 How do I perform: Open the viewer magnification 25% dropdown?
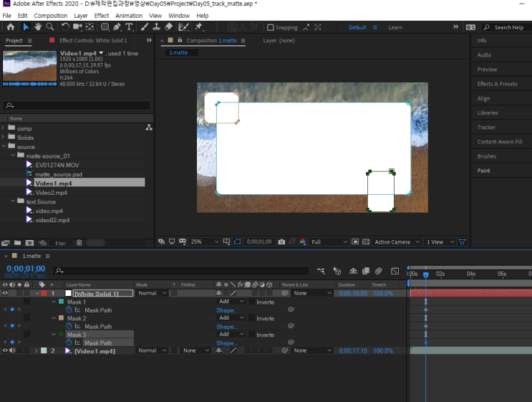click(x=203, y=242)
